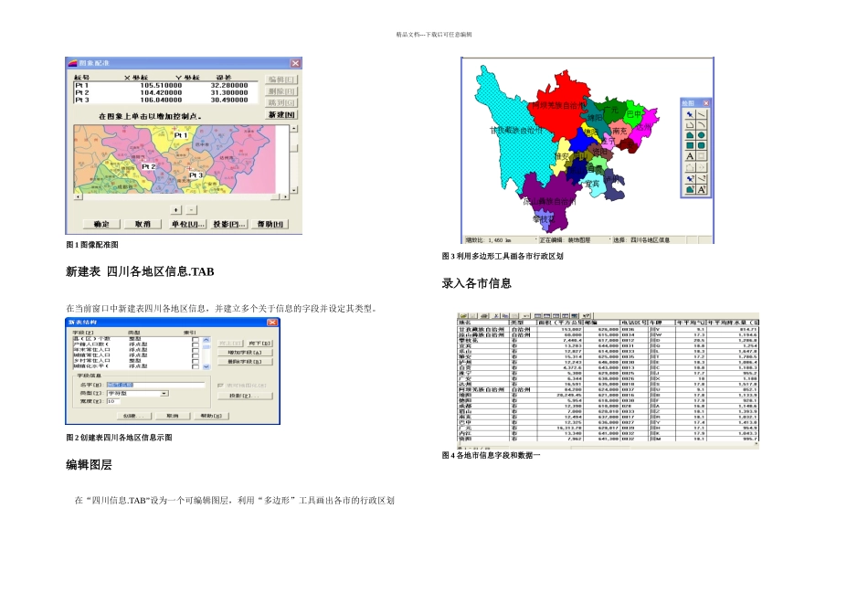Click 删除字段 button in table structure
Viewport: 868px width, 614px height.
245,362
